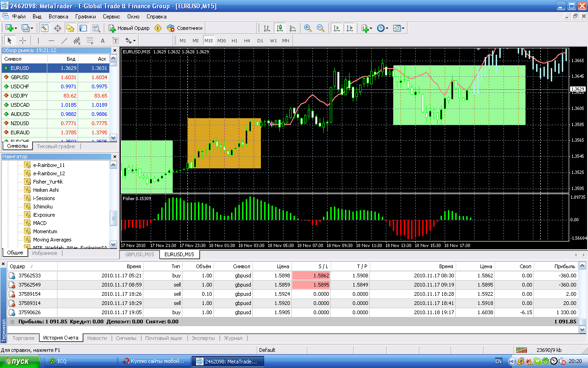
Task: Select the Crosshair tool
Action: 23,40
